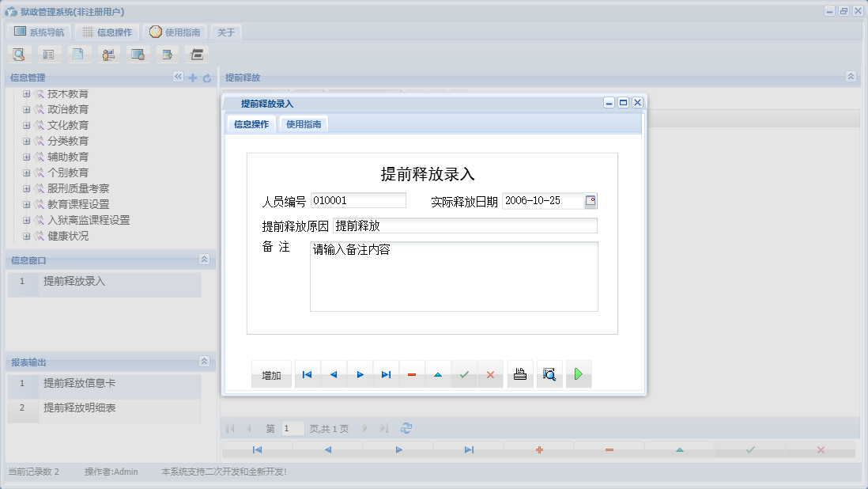
Task: Jump to the last record with the navigation control
Action: pos(386,373)
